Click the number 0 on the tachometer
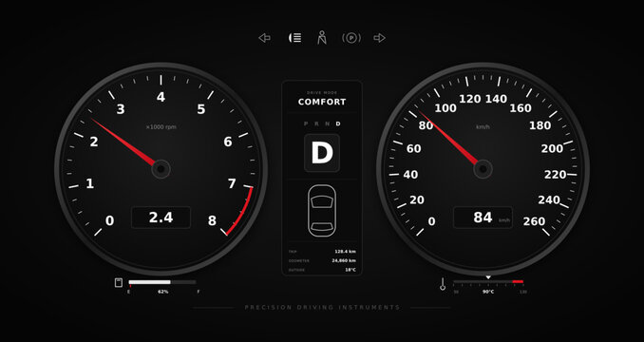This screenshot has height=342, width=644. coord(109,221)
